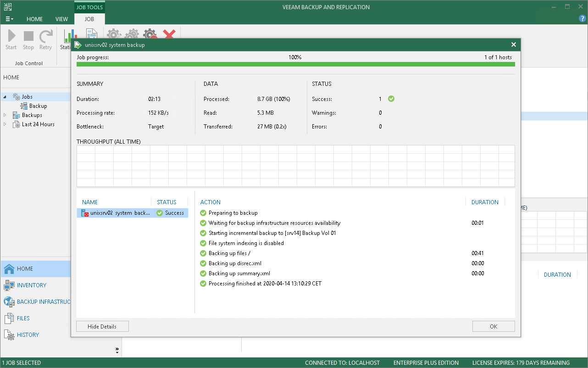This screenshot has height=368, width=588.
Task: Expand the Last 24 Hours tree node
Action: point(5,124)
